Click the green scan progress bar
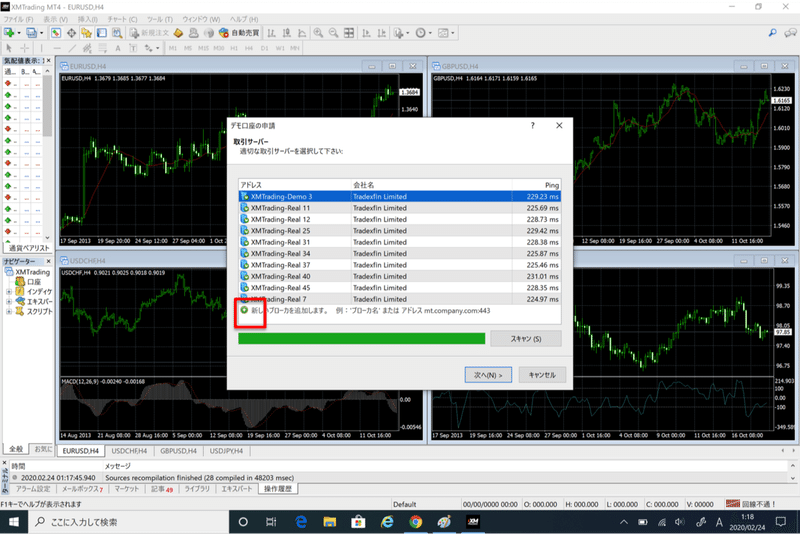The width and height of the screenshot is (800, 534). coord(362,338)
